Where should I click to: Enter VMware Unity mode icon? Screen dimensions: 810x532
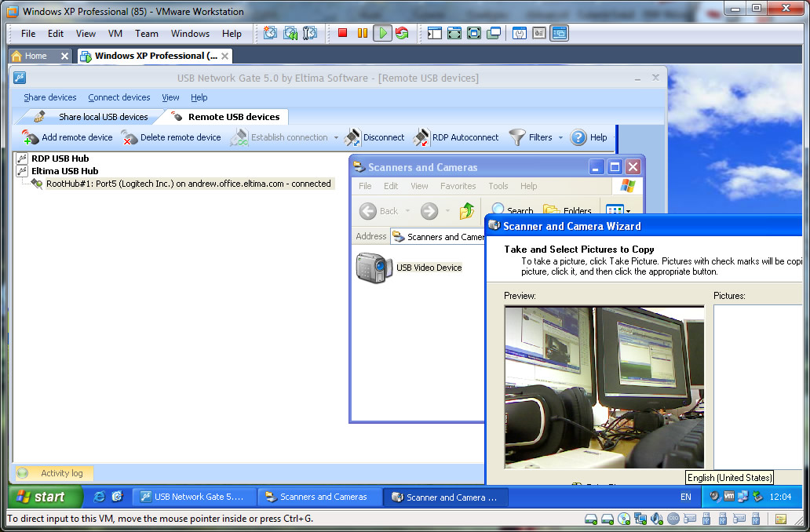(494, 34)
